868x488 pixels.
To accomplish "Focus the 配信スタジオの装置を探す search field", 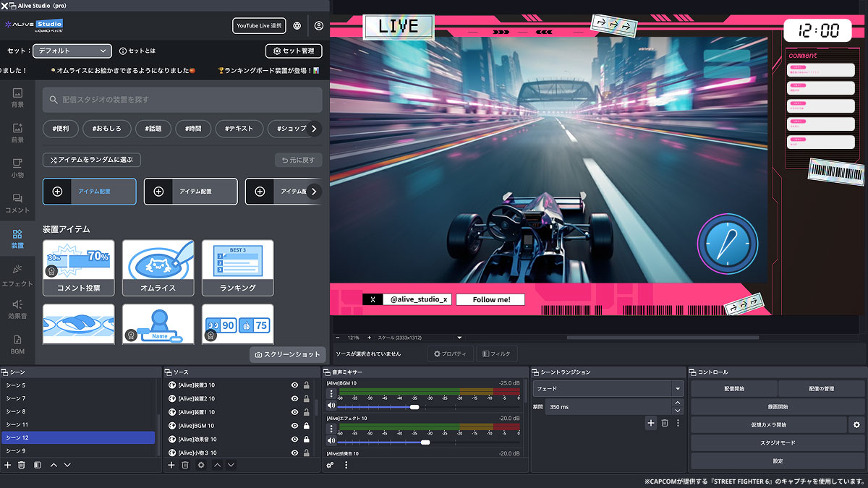I will [x=182, y=99].
